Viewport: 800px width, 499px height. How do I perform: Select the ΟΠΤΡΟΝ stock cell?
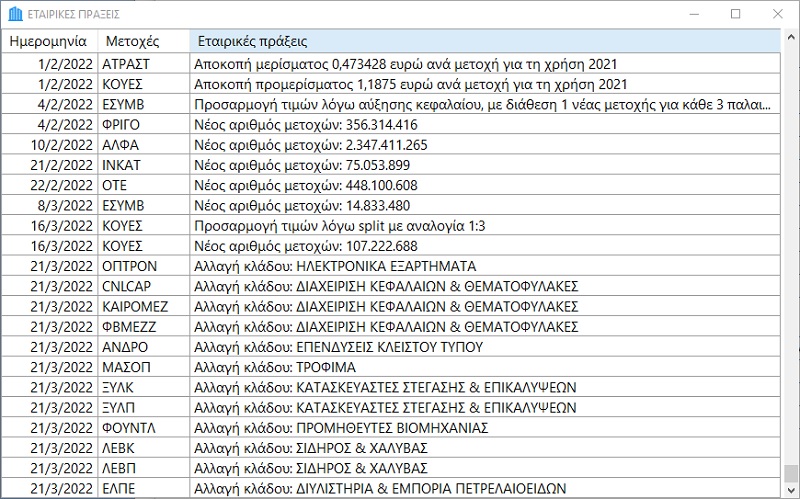pos(143,266)
